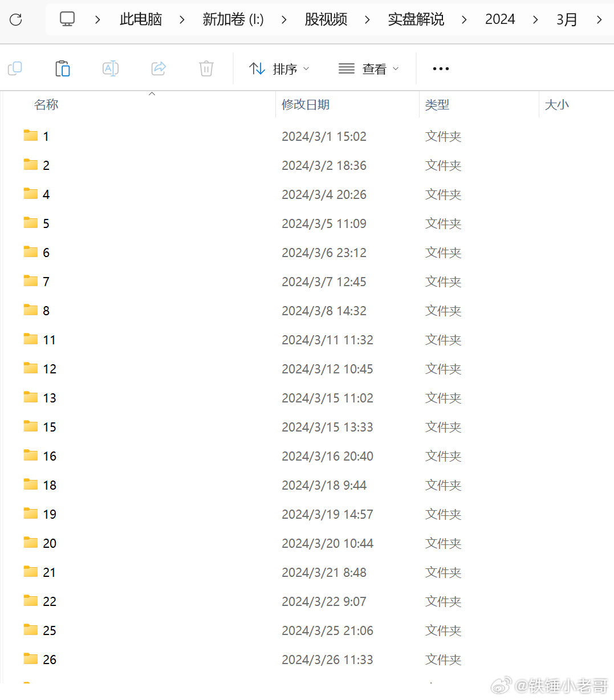Screen dimensions: 614x700
Task: Click date 2024/3/26 11:33
Action: [x=327, y=660]
